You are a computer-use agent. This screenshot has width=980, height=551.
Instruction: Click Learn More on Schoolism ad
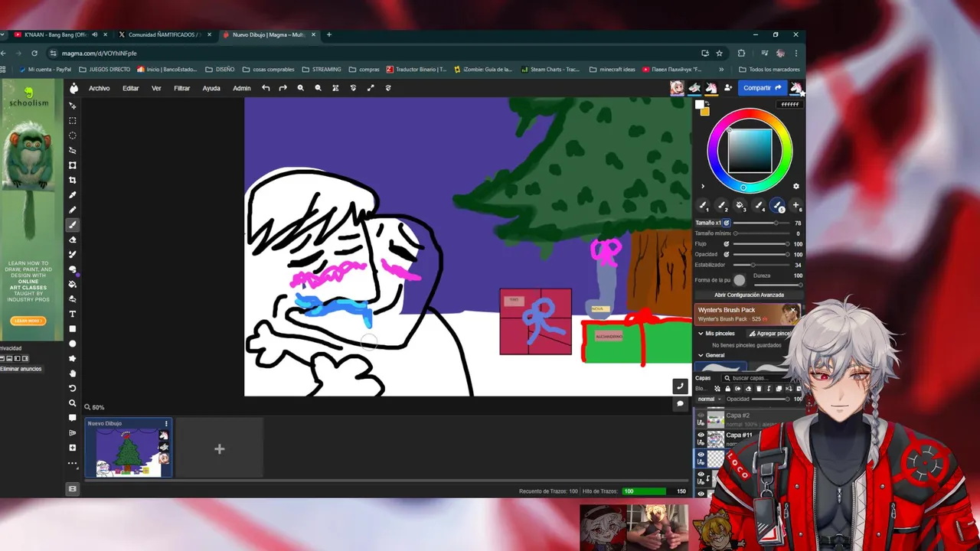(x=28, y=321)
